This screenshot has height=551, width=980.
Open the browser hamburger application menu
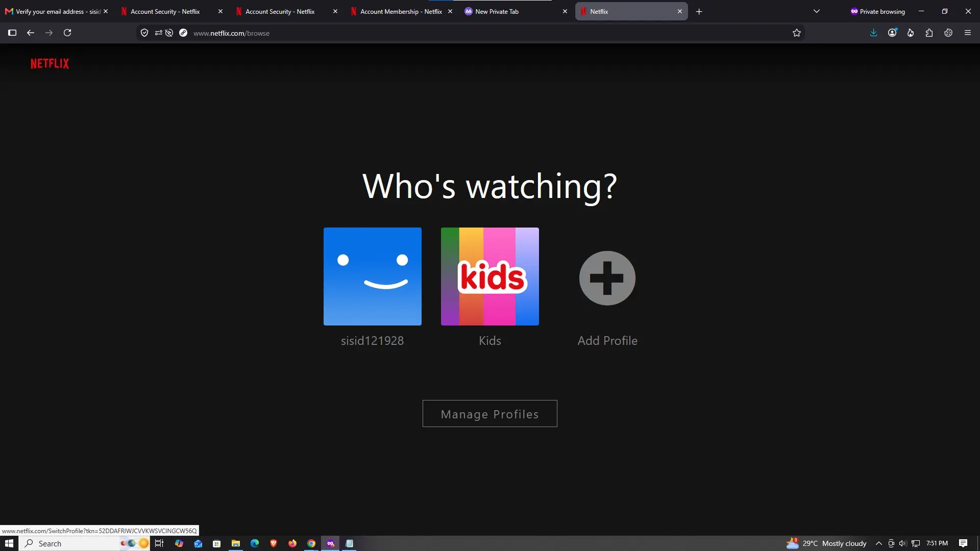coord(968,33)
